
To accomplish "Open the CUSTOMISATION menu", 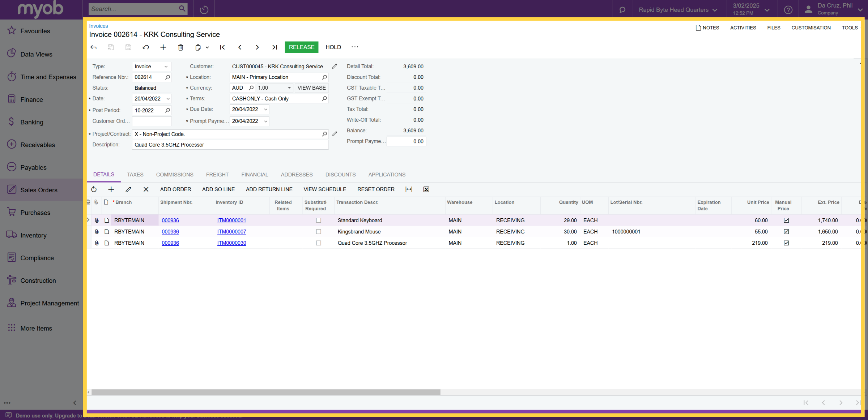I will pyautogui.click(x=811, y=28).
